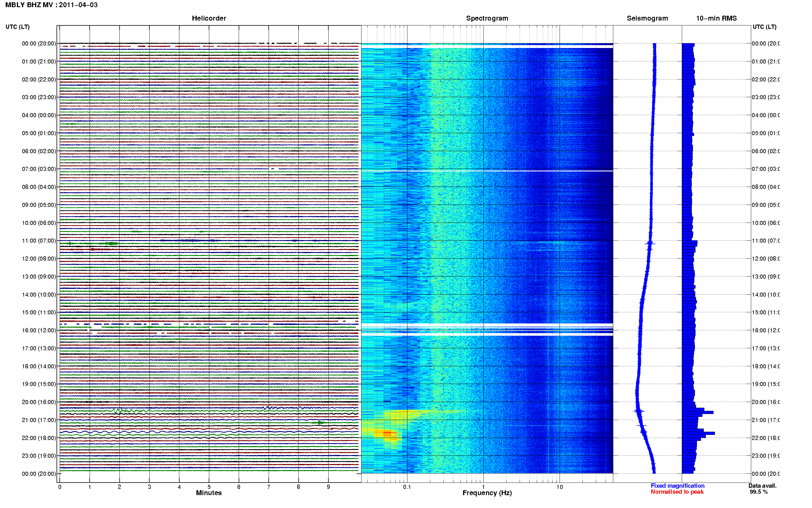The height and width of the screenshot is (508, 812).
Task: Click the left 20:00 (16:00) time label
Action: pos(39,402)
